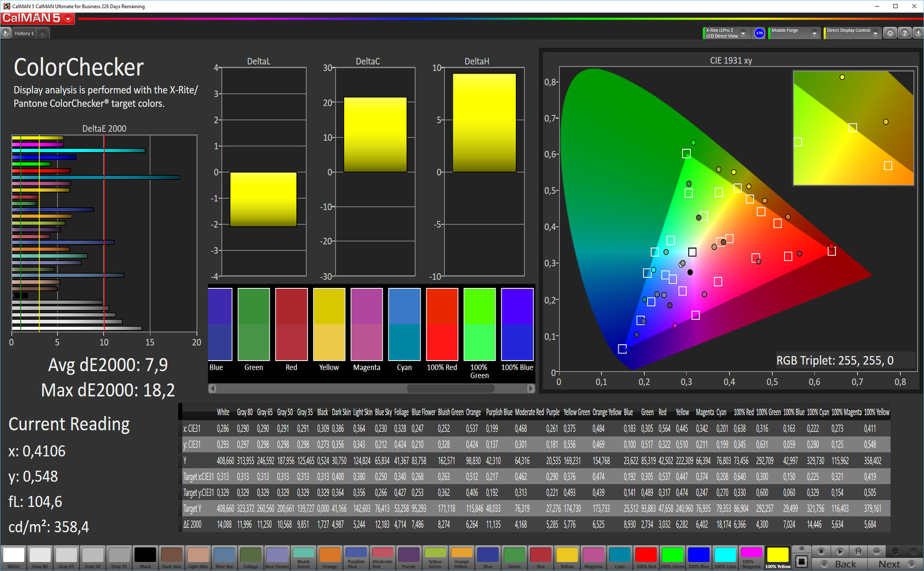The width and height of the screenshot is (924, 571).
Task: Select the History 1 tab
Action: tap(24, 33)
